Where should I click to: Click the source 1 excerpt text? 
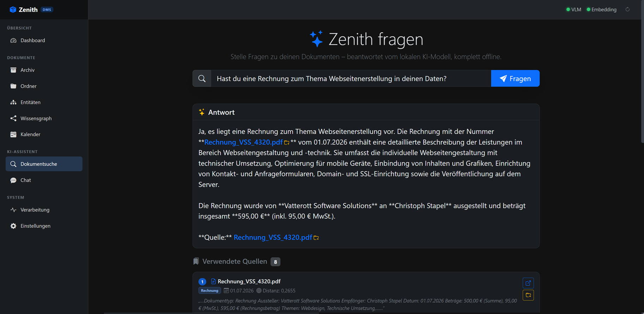pyautogui.click(x=358, y=304)
